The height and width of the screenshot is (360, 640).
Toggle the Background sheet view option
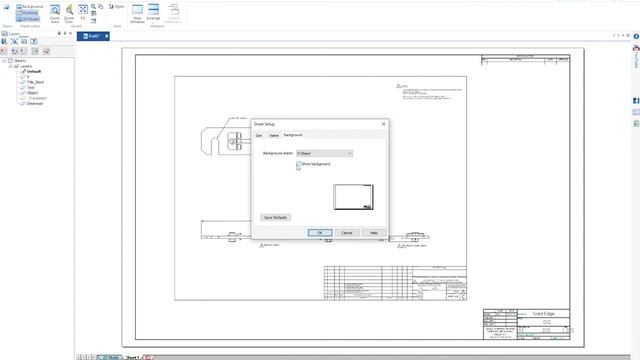[x=29, y=7]
